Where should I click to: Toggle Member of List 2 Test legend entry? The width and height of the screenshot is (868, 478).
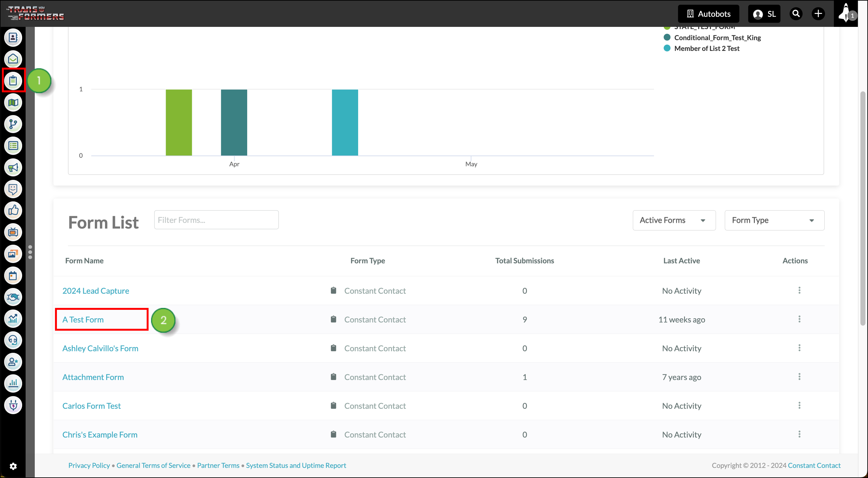pos(701,48)
